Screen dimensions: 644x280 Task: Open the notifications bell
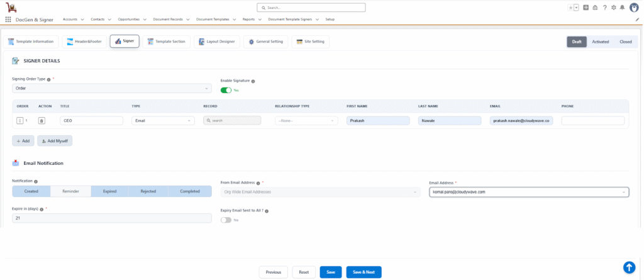click(622, 8)
